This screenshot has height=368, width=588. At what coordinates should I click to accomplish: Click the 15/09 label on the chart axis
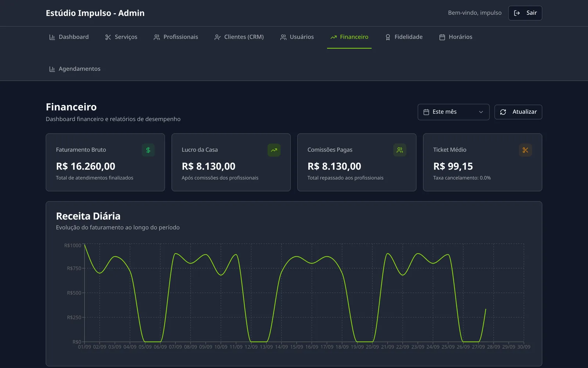(x=297, y=347)
